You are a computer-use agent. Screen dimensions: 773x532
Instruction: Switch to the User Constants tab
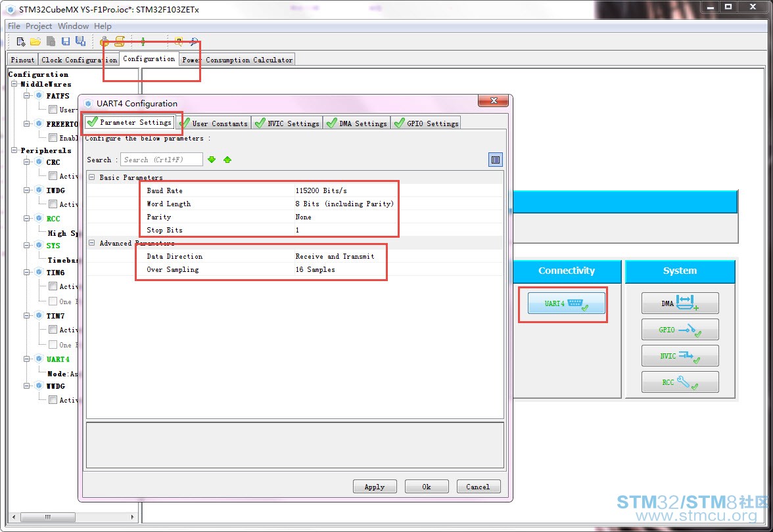coord(214,123)
